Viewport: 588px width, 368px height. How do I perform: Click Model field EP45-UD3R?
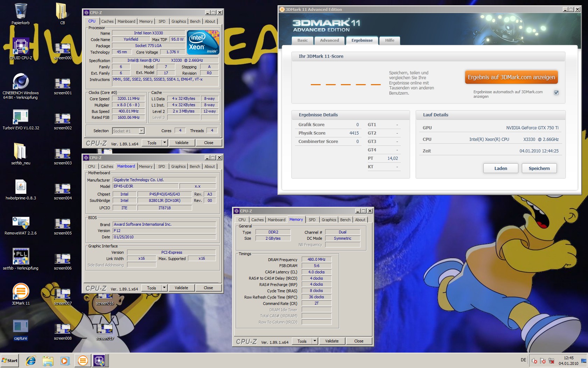pyautogui.click(x=145, y=186)
